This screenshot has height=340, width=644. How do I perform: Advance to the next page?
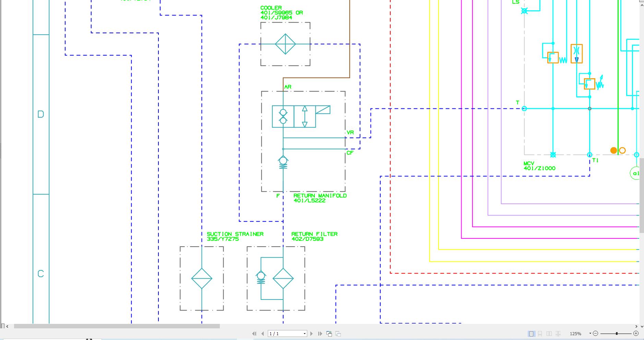312,333
